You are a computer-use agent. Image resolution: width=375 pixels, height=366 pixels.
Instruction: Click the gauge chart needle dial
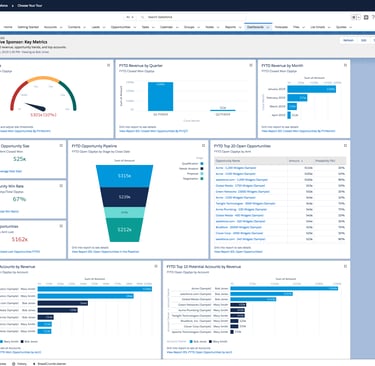coord(35,107)
